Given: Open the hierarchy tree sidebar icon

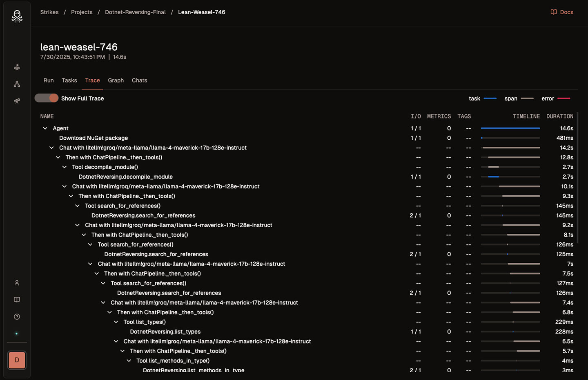Looking at the screenshot, I should click(17, 84).
